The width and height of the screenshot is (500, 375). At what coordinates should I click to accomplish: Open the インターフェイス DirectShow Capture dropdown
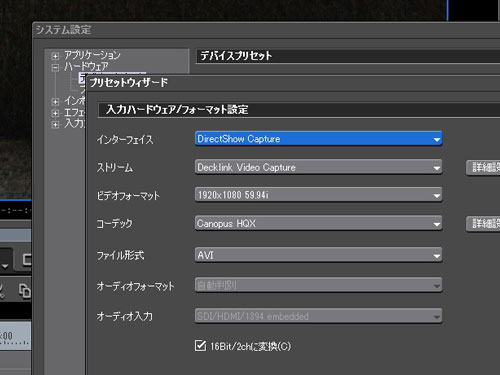[318, 139]
